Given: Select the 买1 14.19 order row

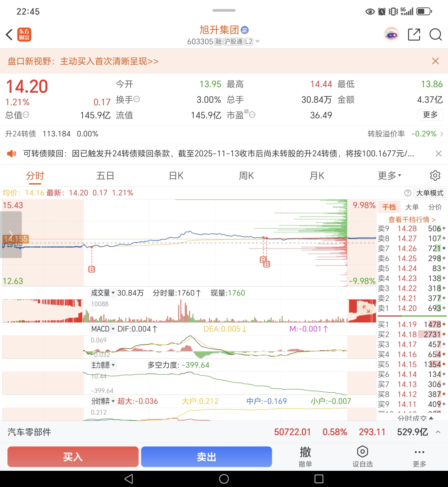Looking at the screenshot, I should click(412, 325).
